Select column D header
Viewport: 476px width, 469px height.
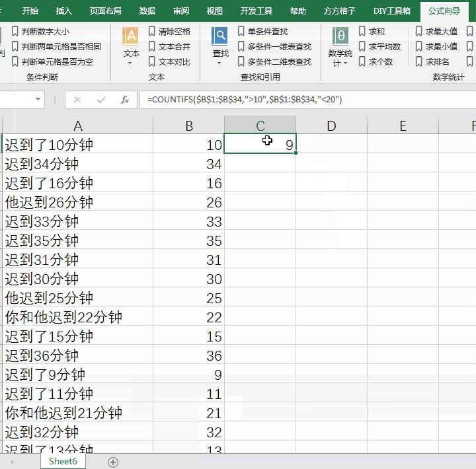(x=331, y=126)
